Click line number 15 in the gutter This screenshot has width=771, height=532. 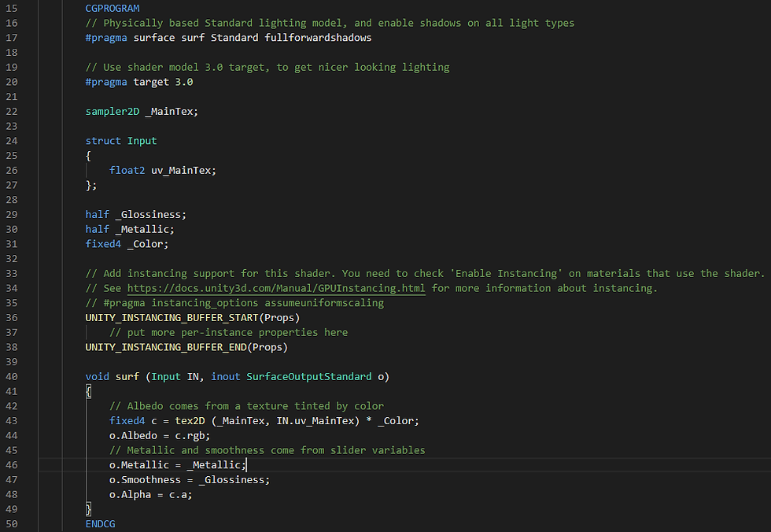point(11,9)
